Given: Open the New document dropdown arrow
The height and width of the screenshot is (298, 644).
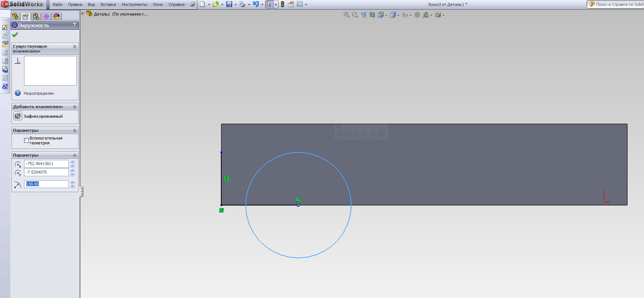Looking at the screenshot, I should [x=209, y=4].
